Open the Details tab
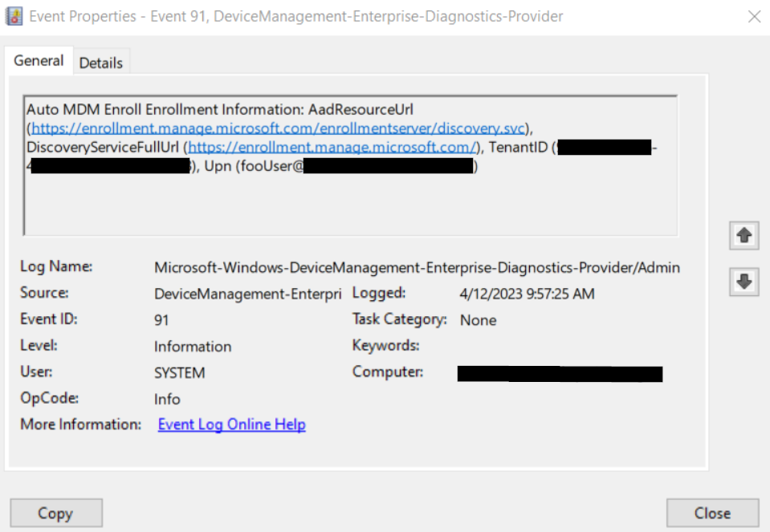The width and height of the screenshot is (770, 532). 101,63
